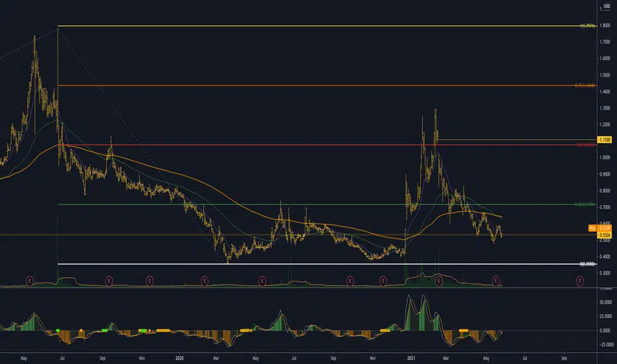This screenshot has width=617, height=364.
Task: Click the -25.0000 tick on indicator scale
Action: click(x=606, y=345)
